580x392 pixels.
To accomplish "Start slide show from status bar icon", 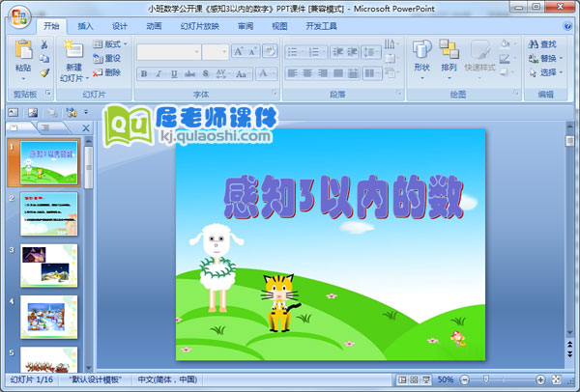I will (426, 379).
